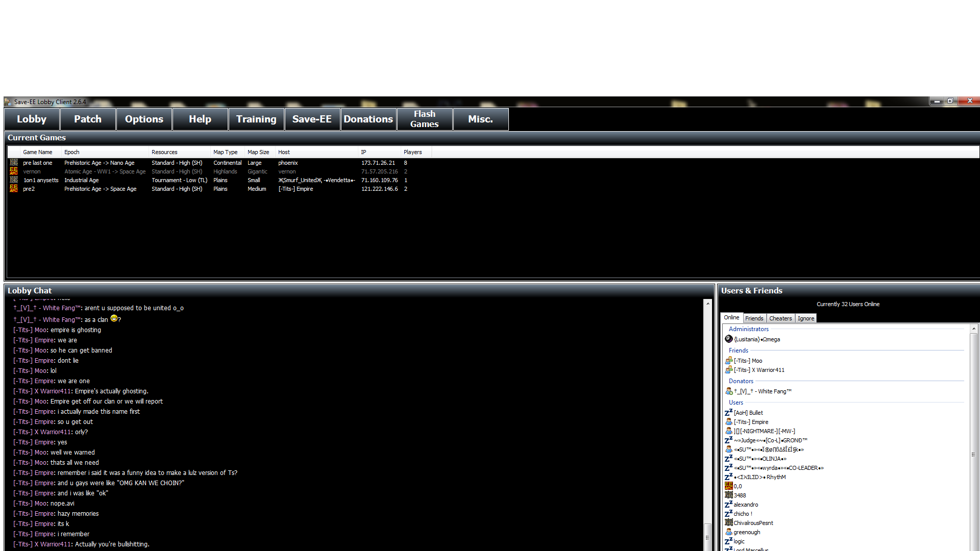Switch to the Friends tab
This screenshot has height=551, width=980.
coord(754,318)
